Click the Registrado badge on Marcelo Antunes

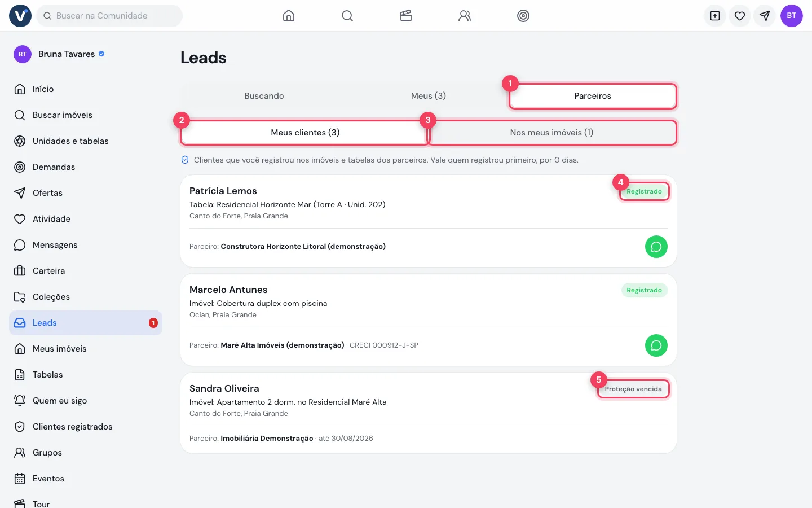pos(644,290)
